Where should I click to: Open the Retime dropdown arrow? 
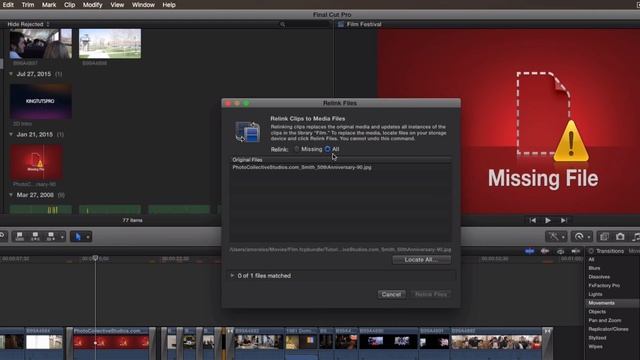588,237
